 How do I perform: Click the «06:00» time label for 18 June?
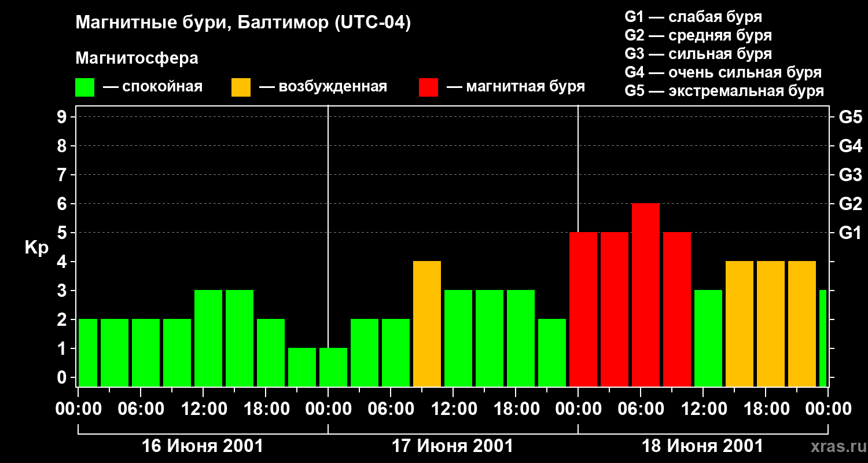click(641, 409)
